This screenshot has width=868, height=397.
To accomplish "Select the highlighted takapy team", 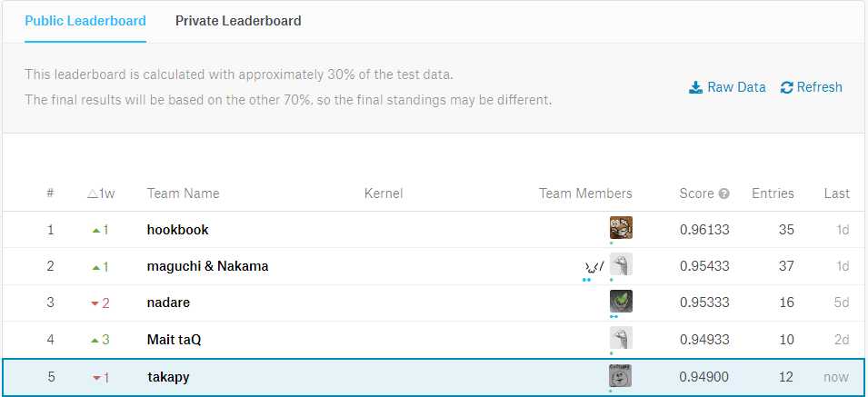I will tap(168, 376).
